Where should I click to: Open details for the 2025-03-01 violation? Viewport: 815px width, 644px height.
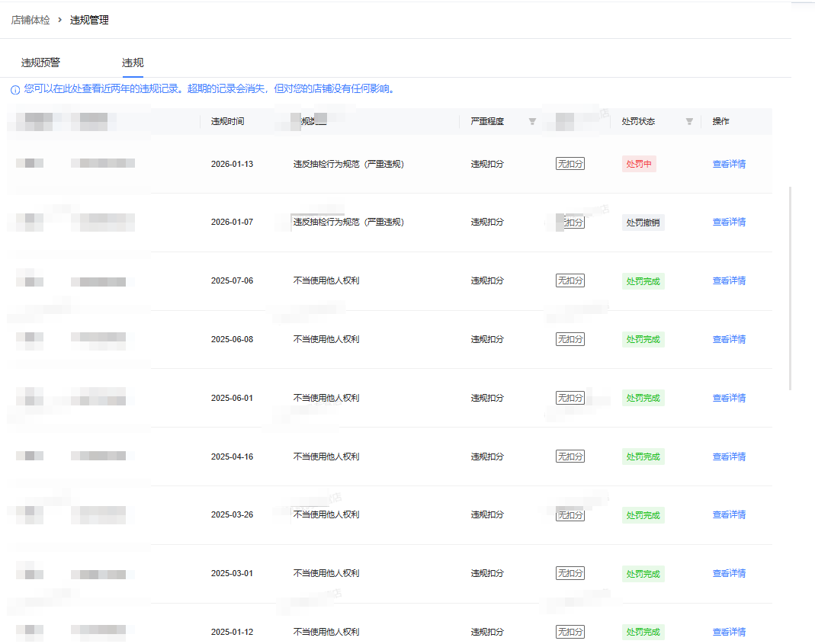[x=729, y=573]
